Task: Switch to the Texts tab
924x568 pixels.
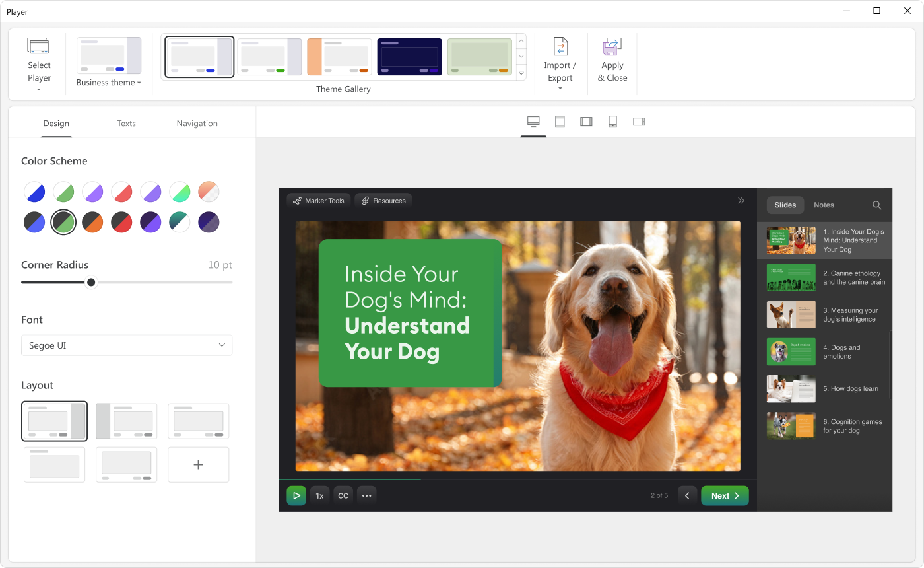Action: (126, 124)
